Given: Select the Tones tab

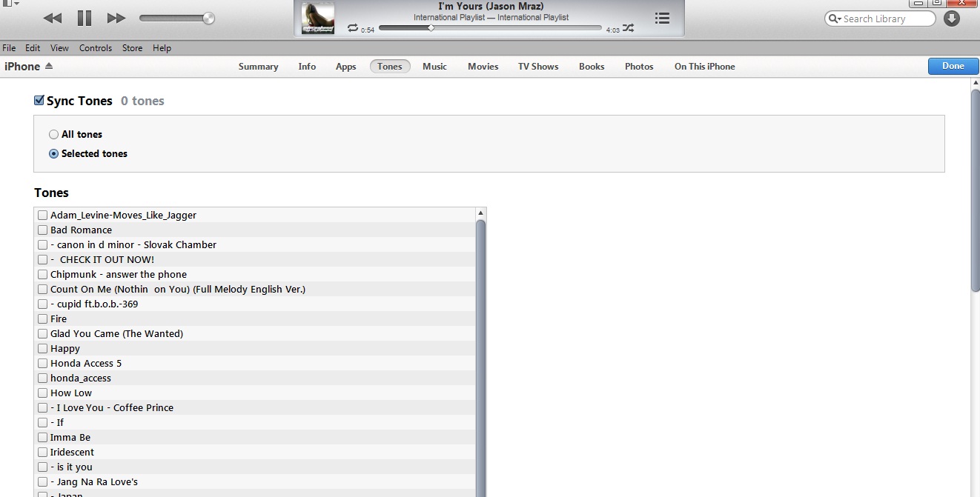Looking at the screenshot, I should [389, 67].
